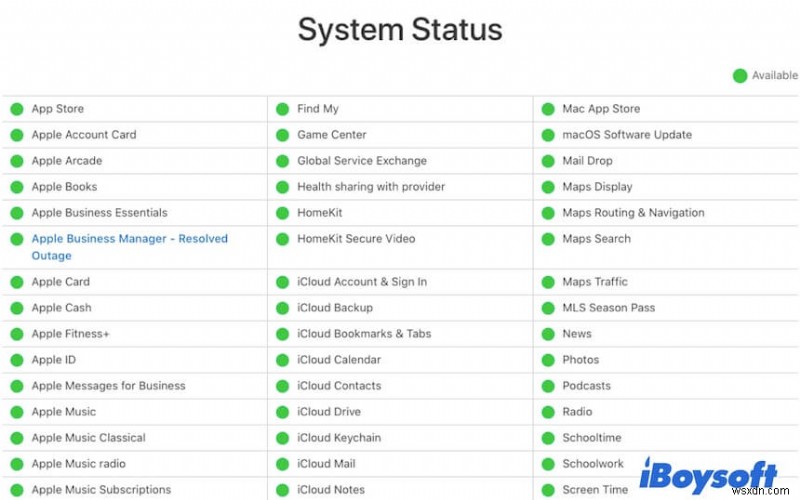
Task: Click the status dot next to Apple Cash
Action: 17,308
